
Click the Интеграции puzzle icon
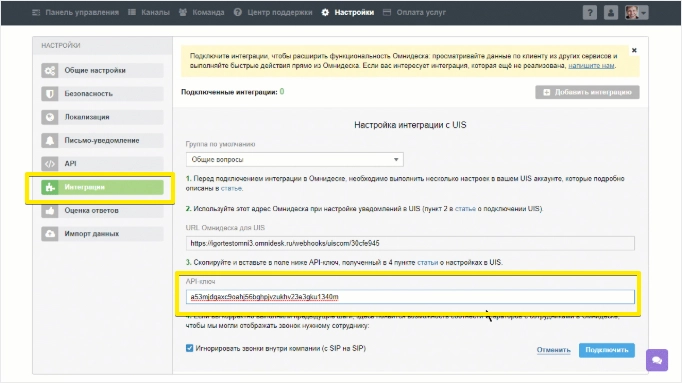[x=50, y=187]
